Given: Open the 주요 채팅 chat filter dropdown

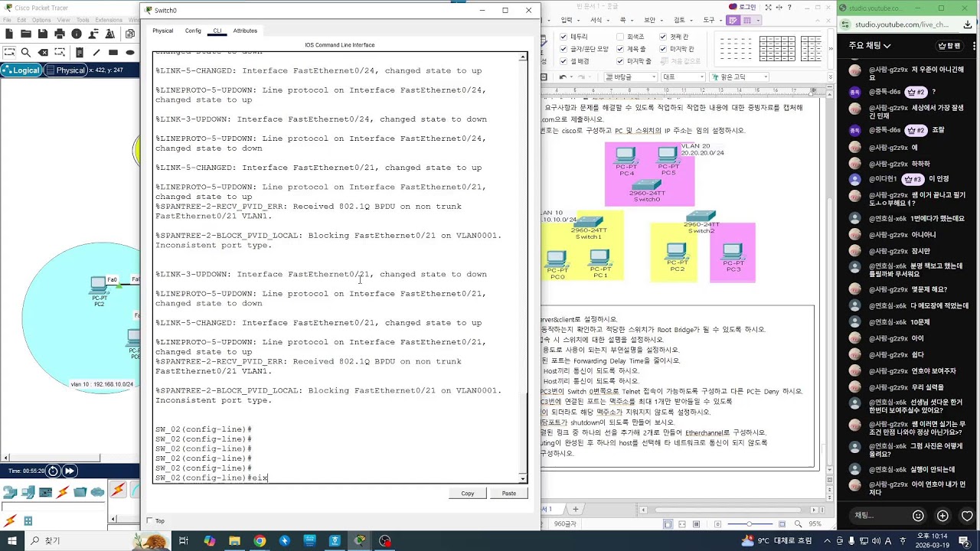Looking at the screenshot, I should coord(870,46).
